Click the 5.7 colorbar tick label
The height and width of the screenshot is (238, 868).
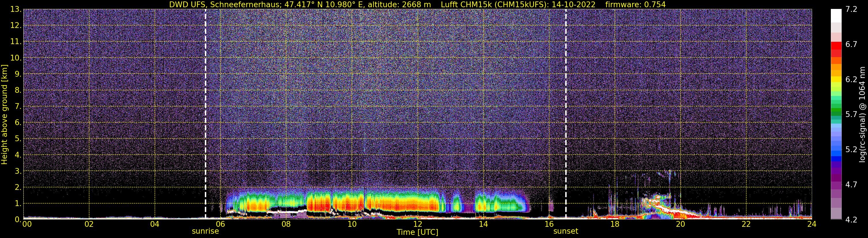[851, 115]
